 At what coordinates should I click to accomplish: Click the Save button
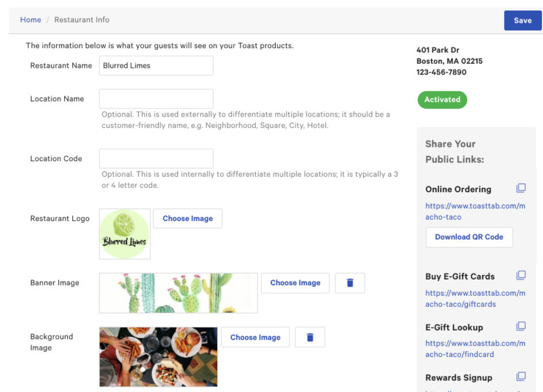[522, 21]
